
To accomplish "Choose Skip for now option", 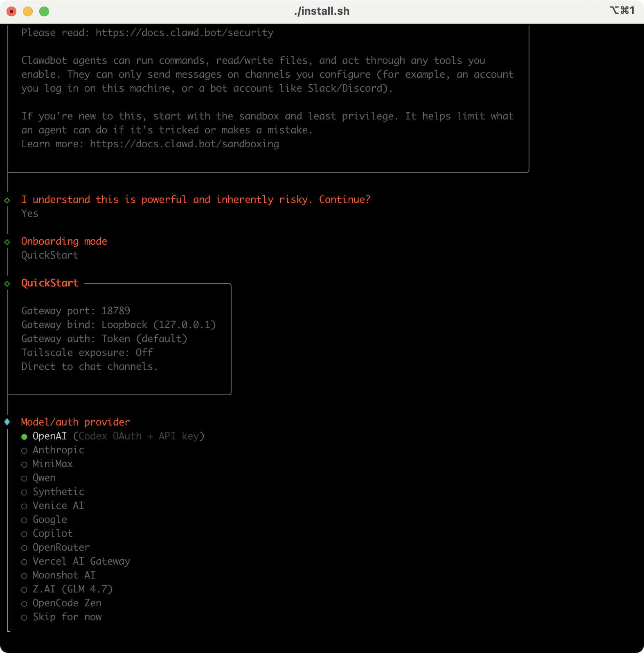I will [67, 617].
